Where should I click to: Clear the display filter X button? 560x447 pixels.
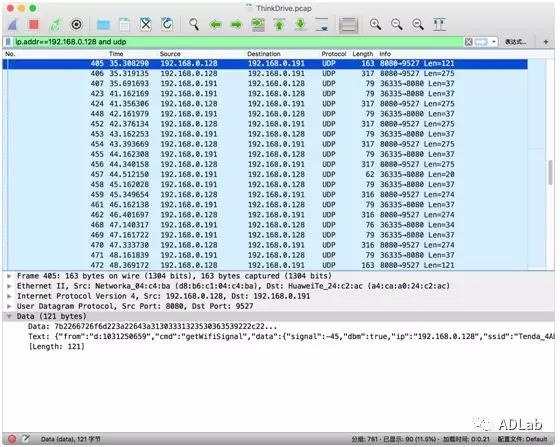click(469, 42)
